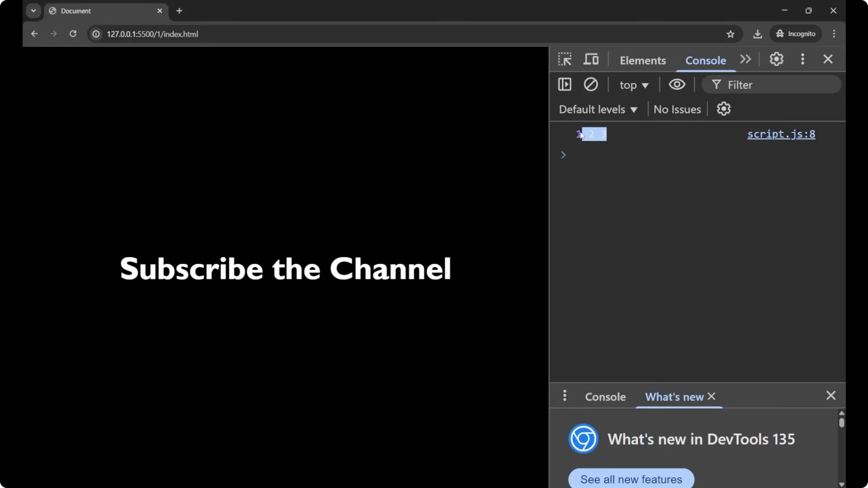Click See all new features button
Image resolution: width=868 pixels, height=488 pixels.
(631, 479)
